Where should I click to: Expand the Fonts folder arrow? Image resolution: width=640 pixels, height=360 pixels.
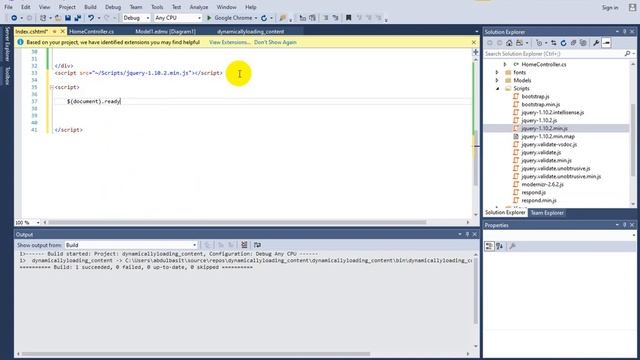pos(497,72)
